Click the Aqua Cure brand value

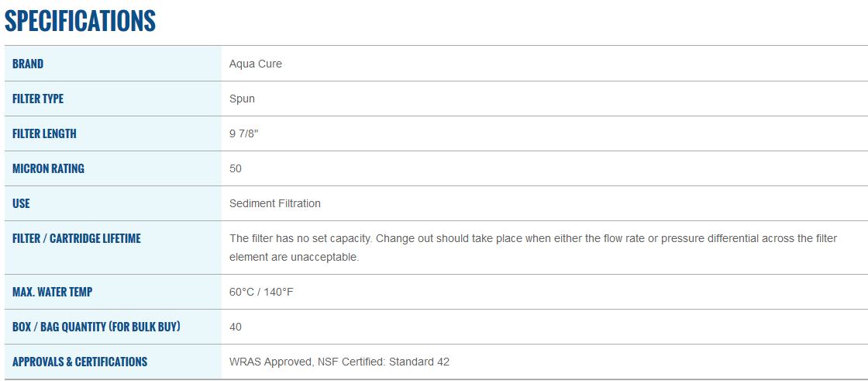tap(255, 64)
